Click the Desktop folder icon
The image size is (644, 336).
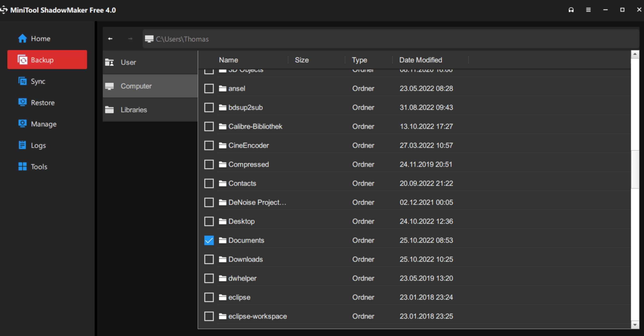(x=223, y=221)
